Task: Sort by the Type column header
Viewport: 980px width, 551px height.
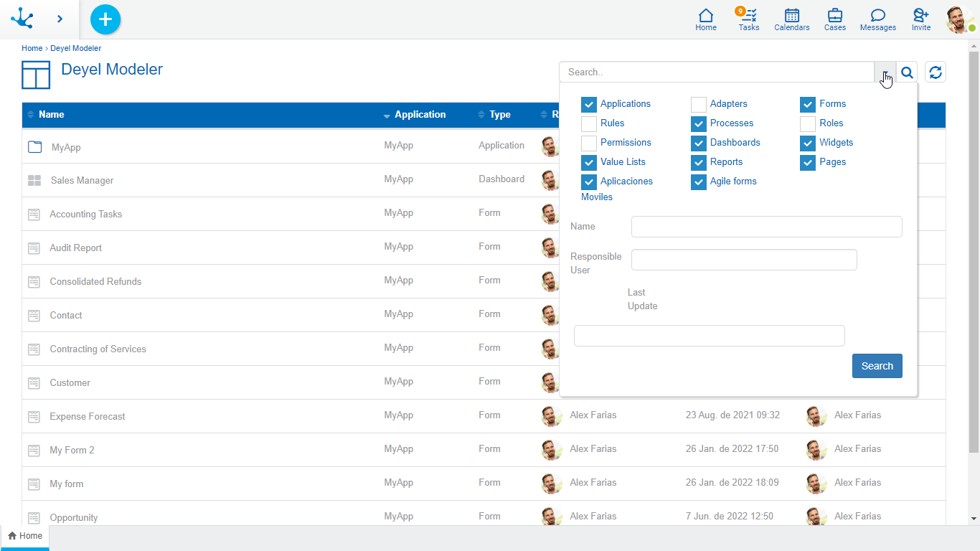Action: pos(500,115)
